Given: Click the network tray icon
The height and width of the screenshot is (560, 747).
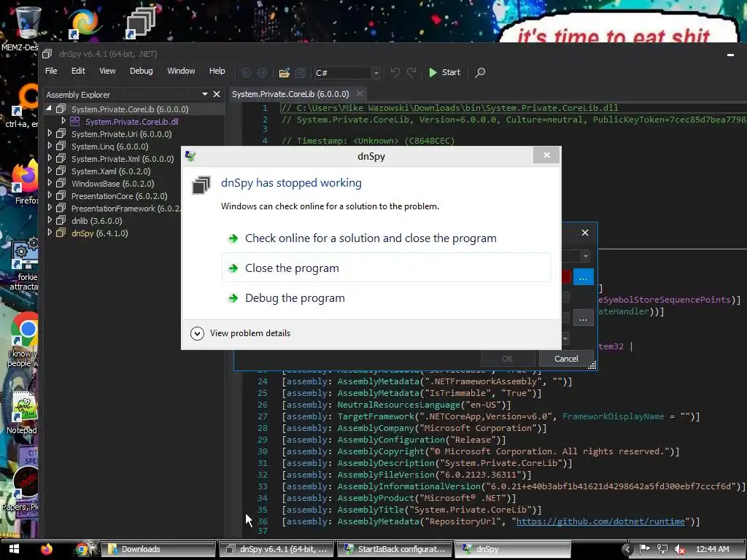Looking at the screenshot, I should coord(662,549).
